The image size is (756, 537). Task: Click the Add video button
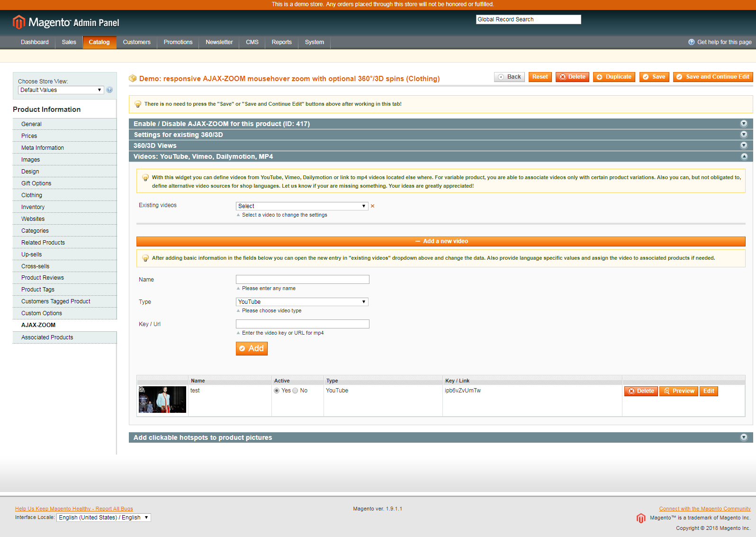[252, 349]
